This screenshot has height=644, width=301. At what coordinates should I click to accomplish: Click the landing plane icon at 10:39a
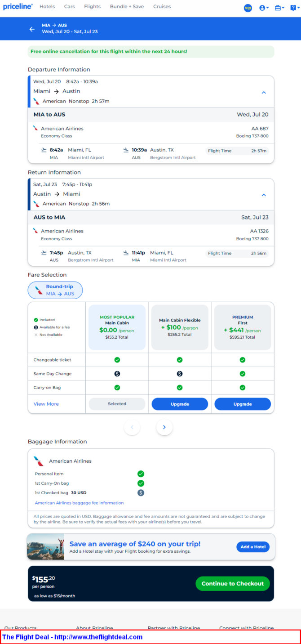(x=126, y=150)
